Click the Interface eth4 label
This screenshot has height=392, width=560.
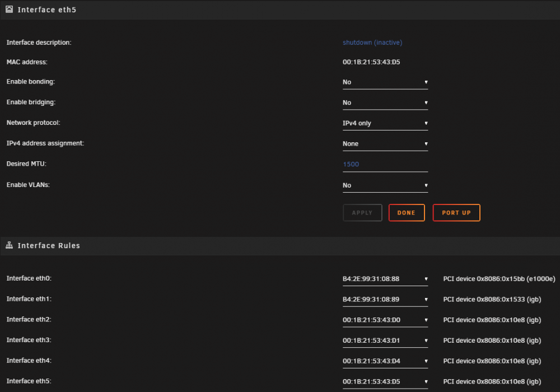pos(29,361)
